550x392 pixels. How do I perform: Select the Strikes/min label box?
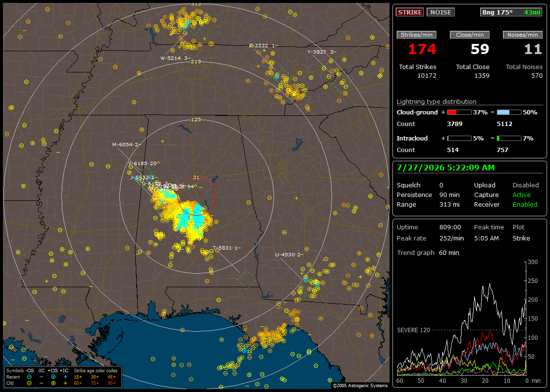pyautogui.click(x=416, y=35)
